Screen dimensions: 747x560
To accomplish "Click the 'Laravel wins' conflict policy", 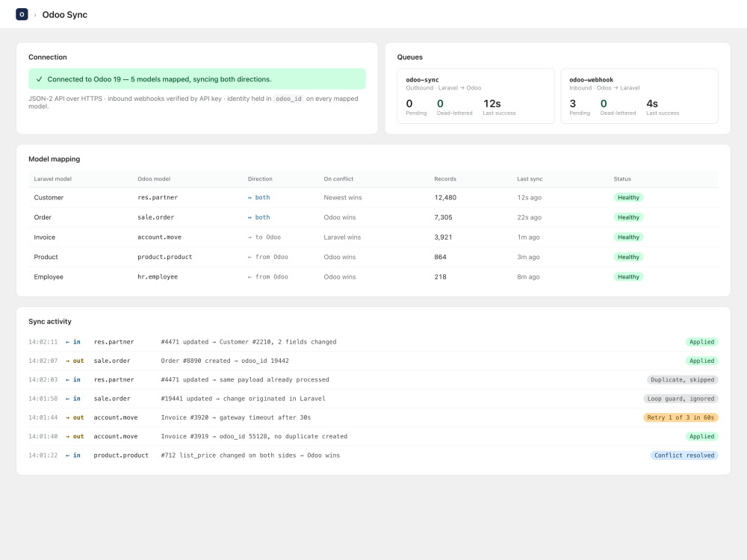I will (x=342, y=237).
